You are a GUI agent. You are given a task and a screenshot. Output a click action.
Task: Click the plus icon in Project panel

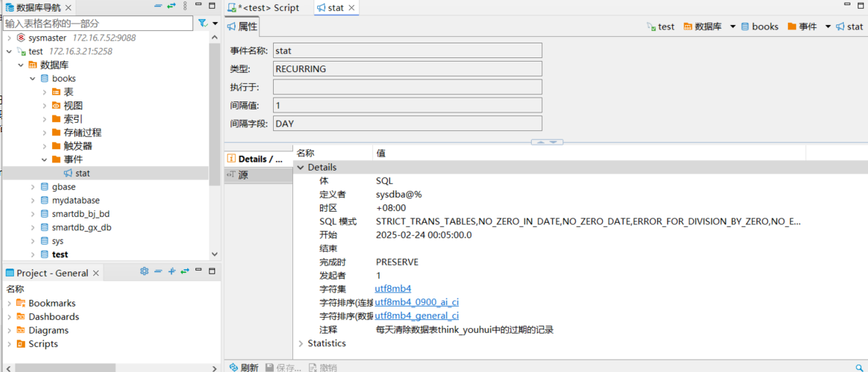[x=172, y=271]
